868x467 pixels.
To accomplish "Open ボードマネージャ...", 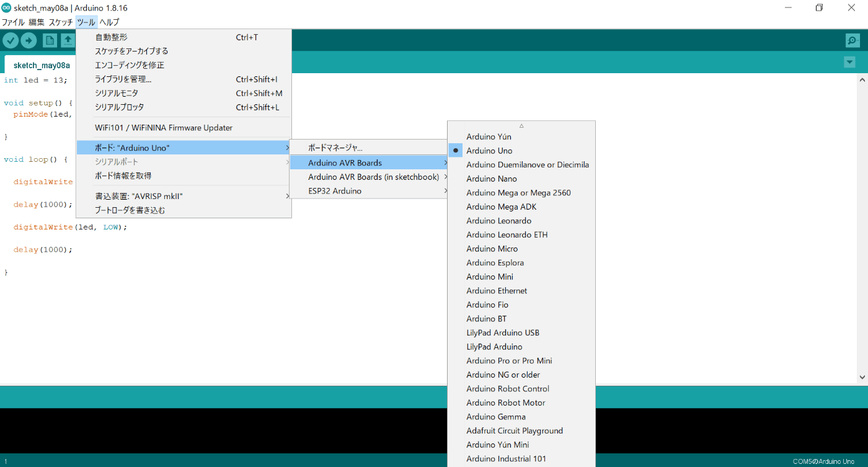I will click(370, 148).
